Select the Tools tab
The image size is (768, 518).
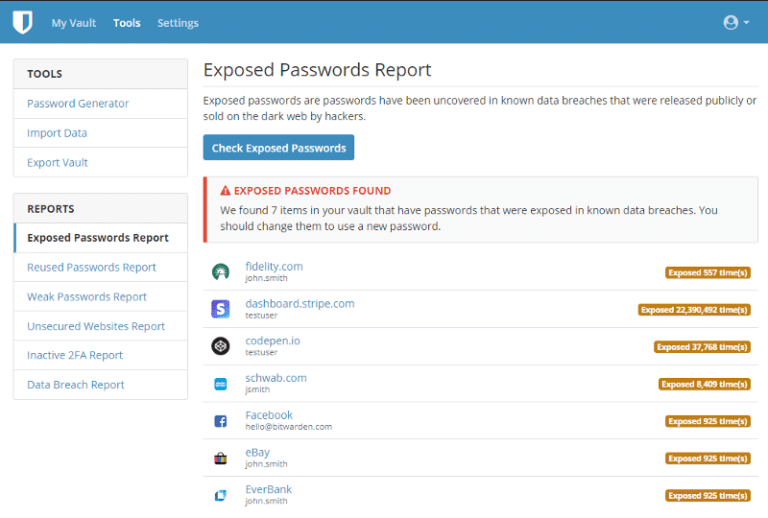click(127, 23)
